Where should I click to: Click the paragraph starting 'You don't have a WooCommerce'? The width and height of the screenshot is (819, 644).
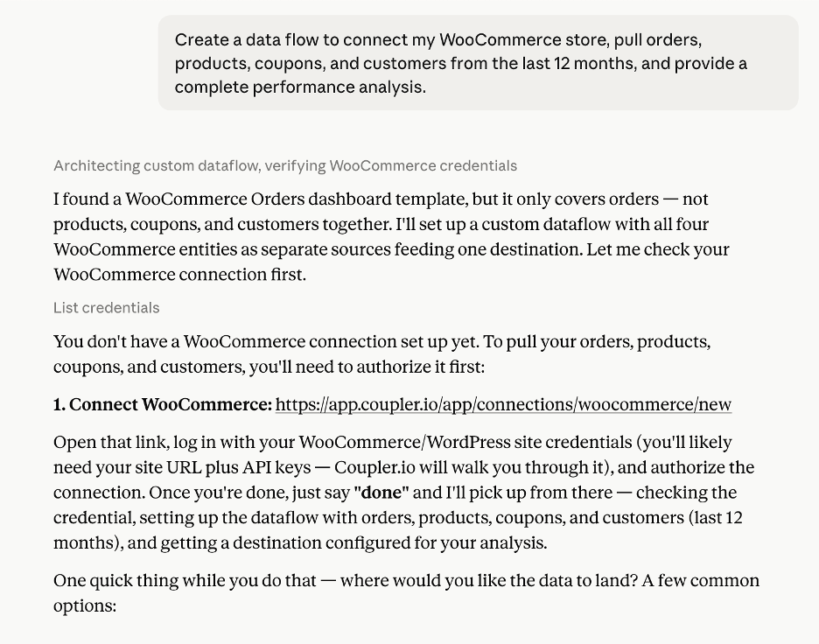381,354
